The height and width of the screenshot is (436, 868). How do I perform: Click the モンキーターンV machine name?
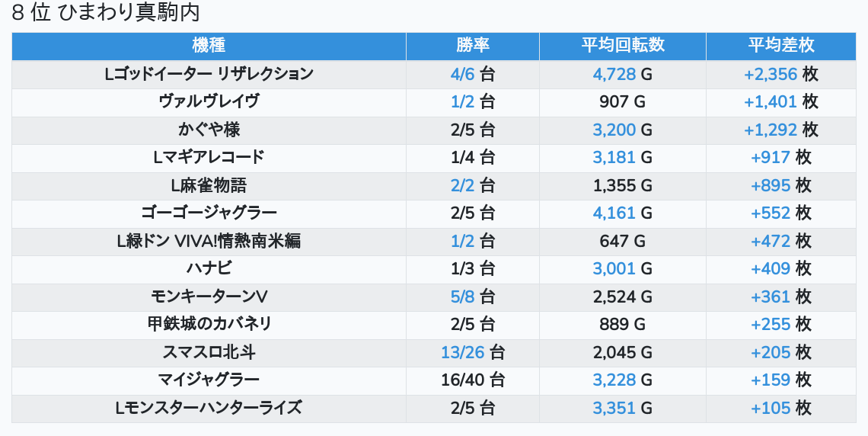(x=209, y=297)
